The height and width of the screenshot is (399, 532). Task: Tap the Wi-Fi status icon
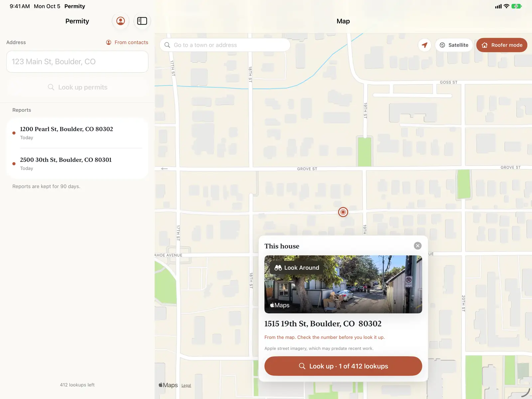click(506, 6)
